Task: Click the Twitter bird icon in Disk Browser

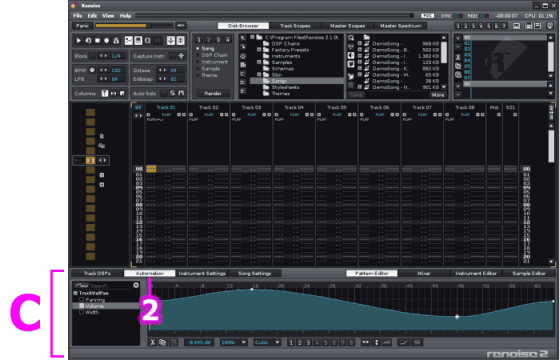Action: point(351,76)
